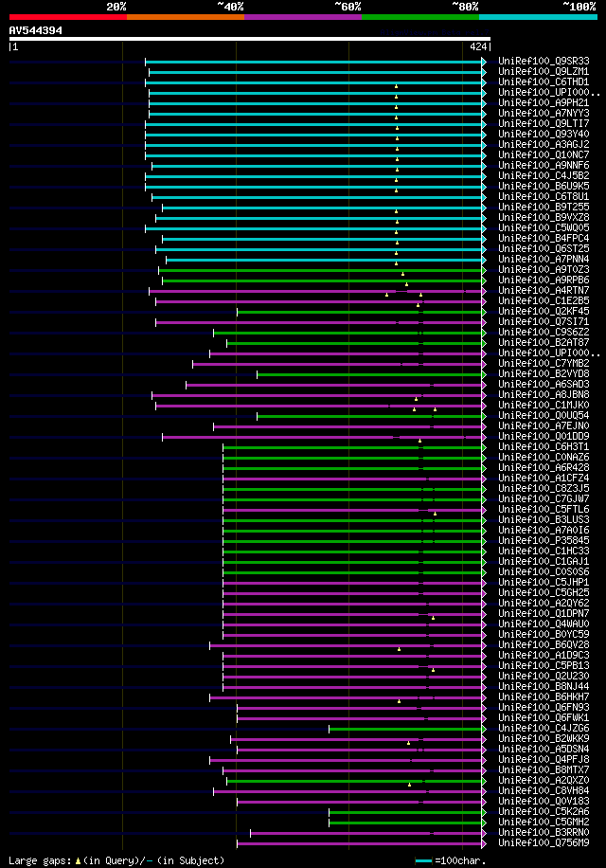Select the UniRef100_B9VXZ8 label
This screenshot has height=868, width=606.
click(x=544, y=218)
